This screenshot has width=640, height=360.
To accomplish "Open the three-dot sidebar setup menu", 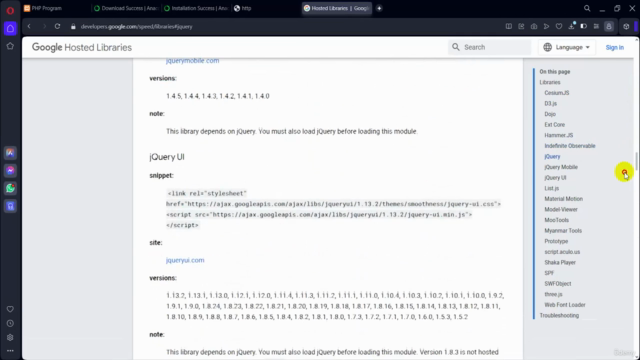I will 10,351.
